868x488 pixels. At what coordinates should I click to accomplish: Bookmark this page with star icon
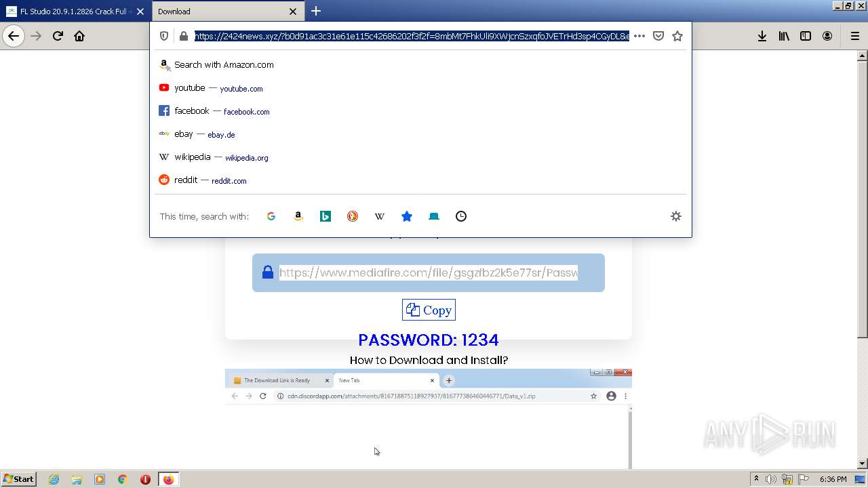[677, 36]
